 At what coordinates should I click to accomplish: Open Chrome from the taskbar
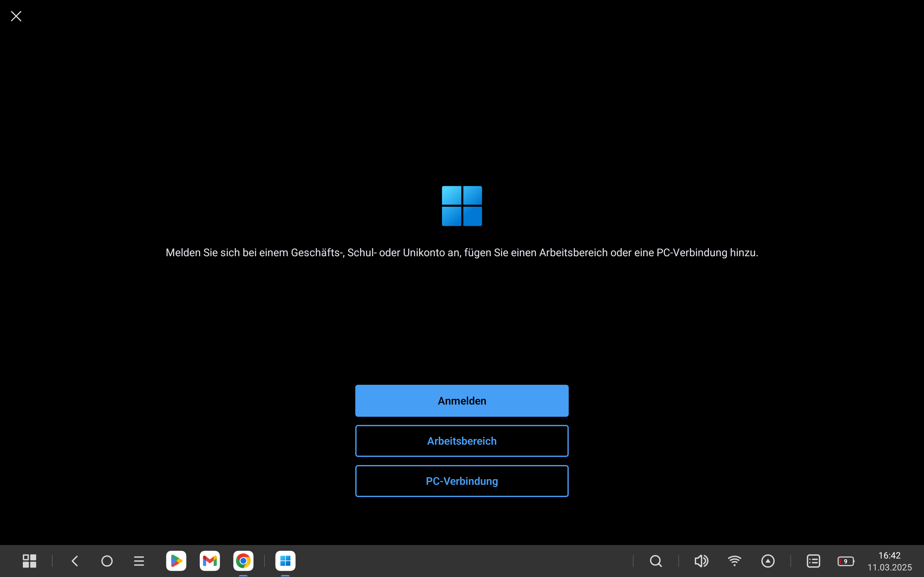243,561
